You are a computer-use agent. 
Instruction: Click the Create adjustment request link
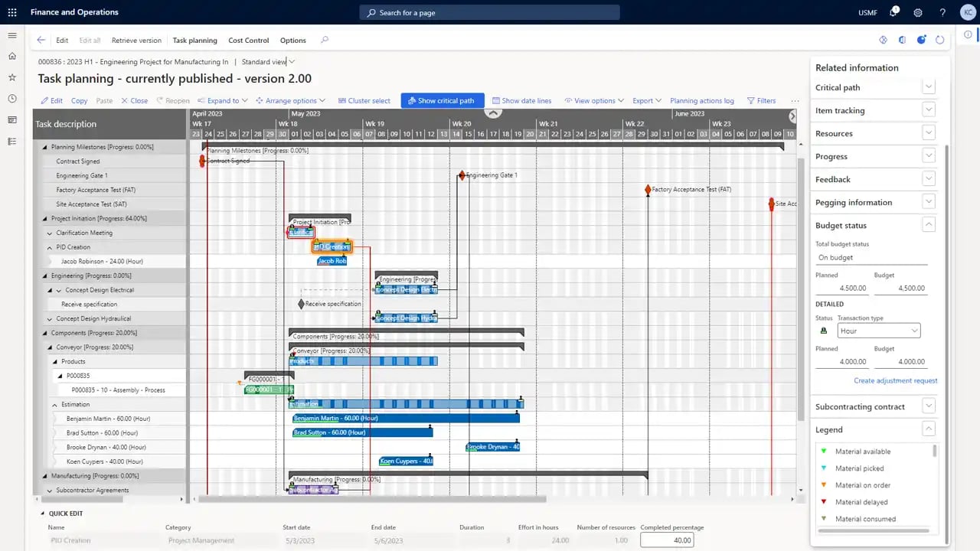click(895, 380)
